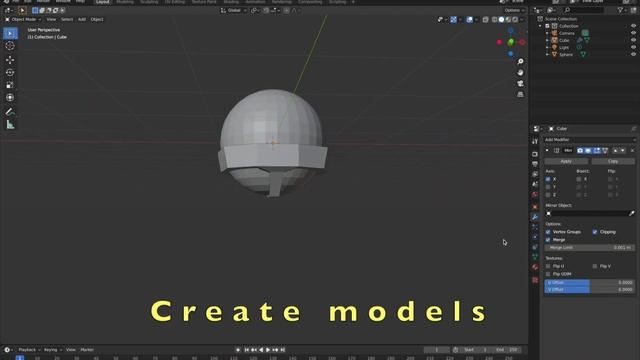Uncheck the Vertex Groups option

click(x=548, y=232)
